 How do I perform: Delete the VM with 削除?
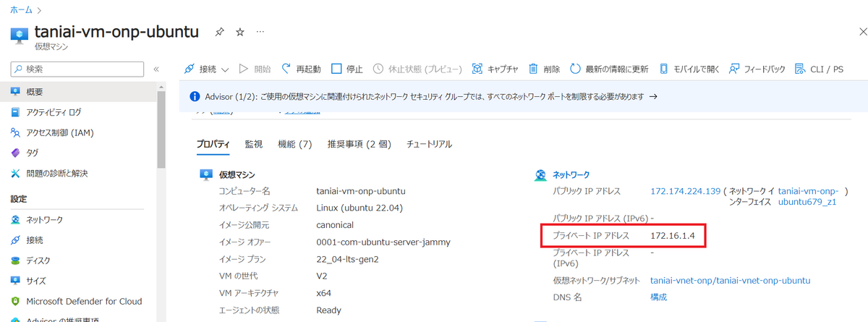tap(544, 69)
